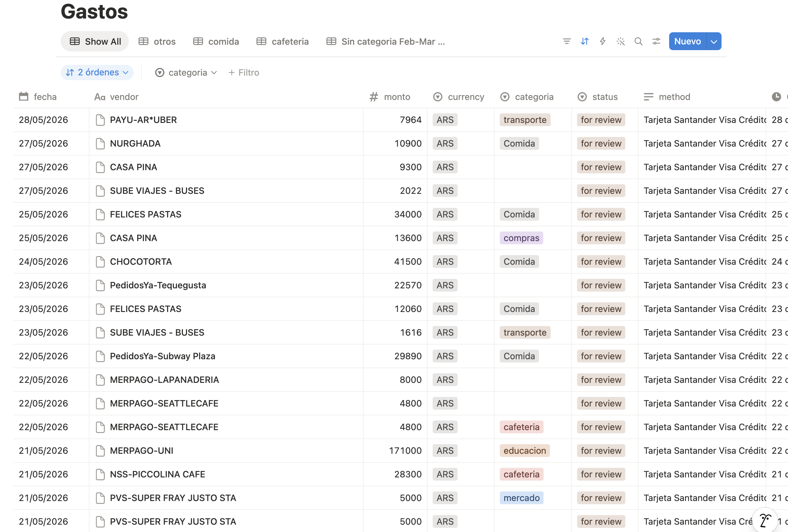This screenshot has height=532, width=788.
Task: Expand the categoria filter dropdown
Action: point(186,72)
